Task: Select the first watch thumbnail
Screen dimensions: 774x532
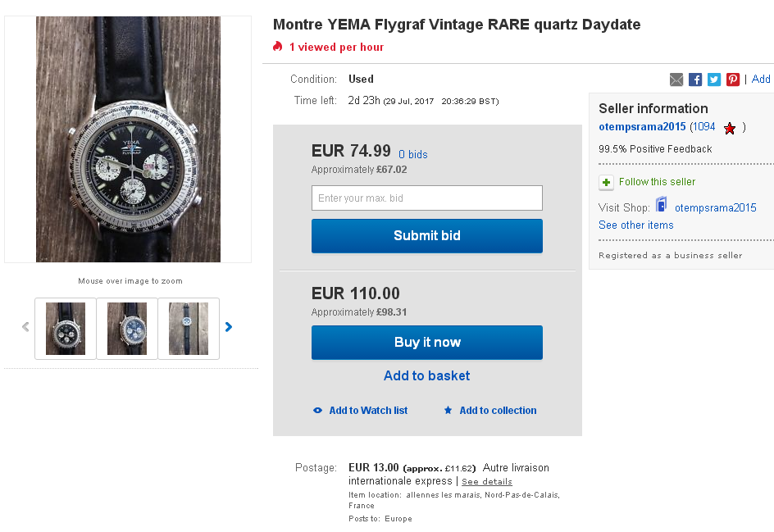Action: (x=66, y=329)
